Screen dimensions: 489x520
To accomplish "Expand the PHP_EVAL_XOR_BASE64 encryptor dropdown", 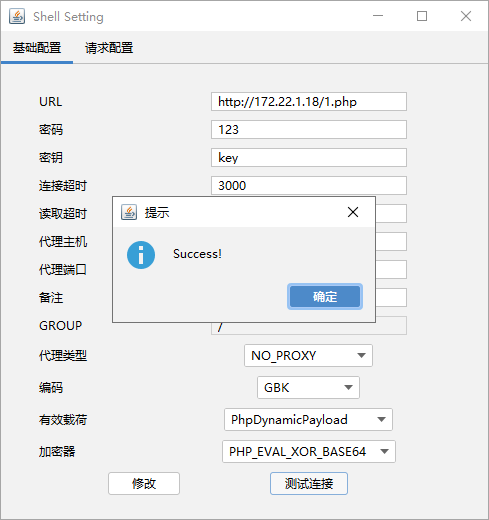I will tap(309, 451).
